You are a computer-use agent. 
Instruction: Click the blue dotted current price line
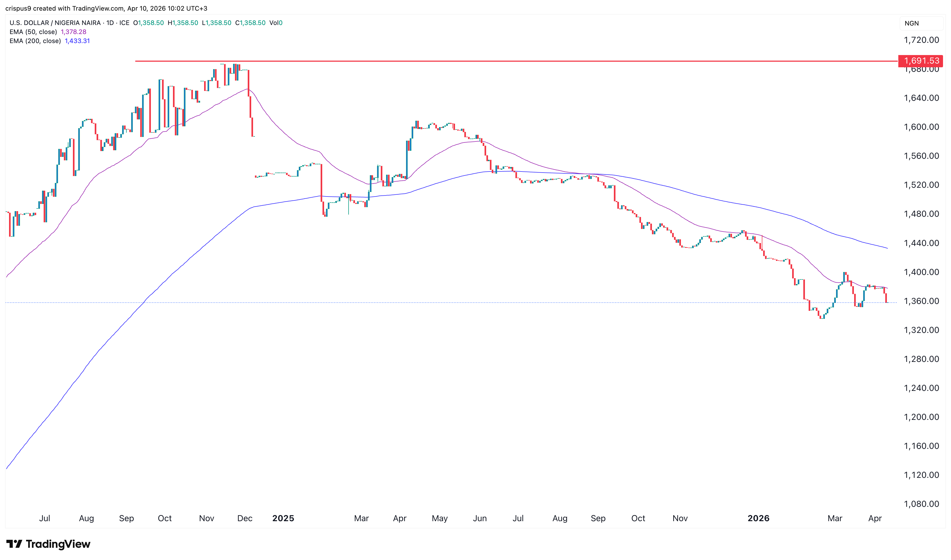coord(453,303)
